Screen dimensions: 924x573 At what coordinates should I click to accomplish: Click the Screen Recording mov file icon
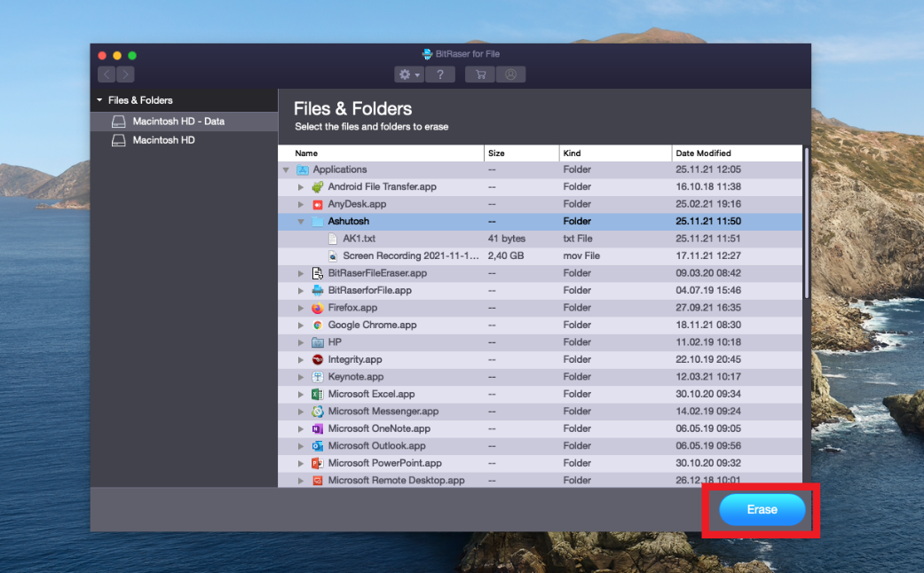(x=332, y=256)
